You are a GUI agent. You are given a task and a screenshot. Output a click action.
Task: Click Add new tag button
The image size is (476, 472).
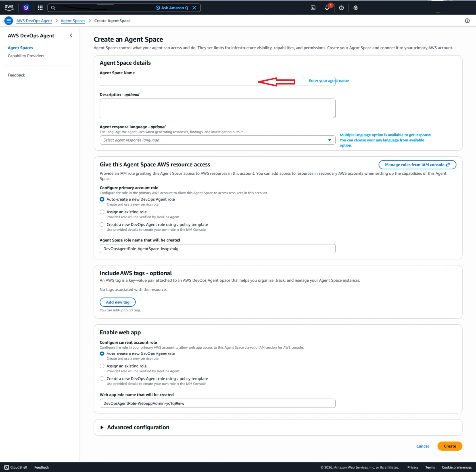tap(118, 302)
